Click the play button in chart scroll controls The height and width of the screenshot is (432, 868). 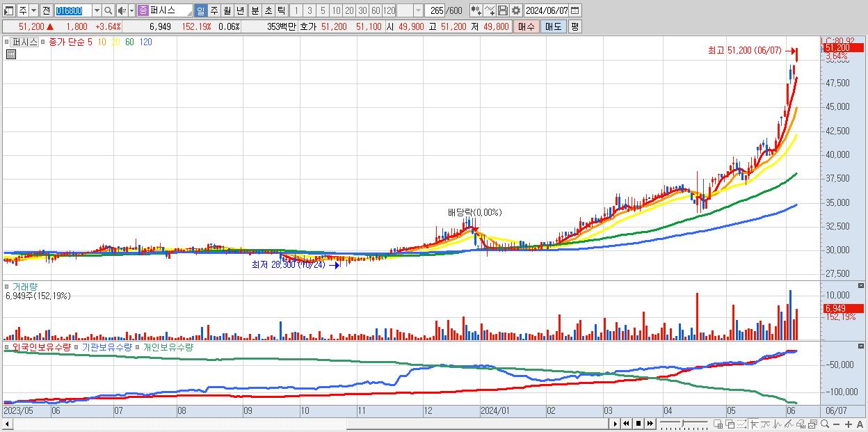pos(616,424)
